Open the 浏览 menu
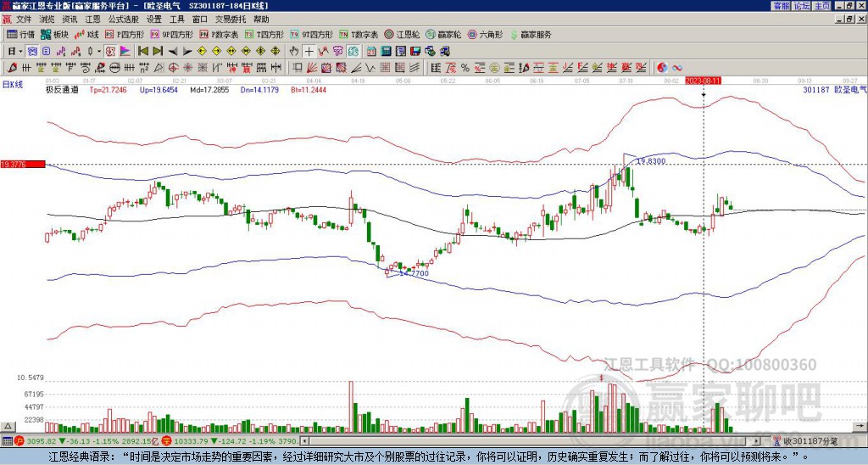 tap(47, 20)
